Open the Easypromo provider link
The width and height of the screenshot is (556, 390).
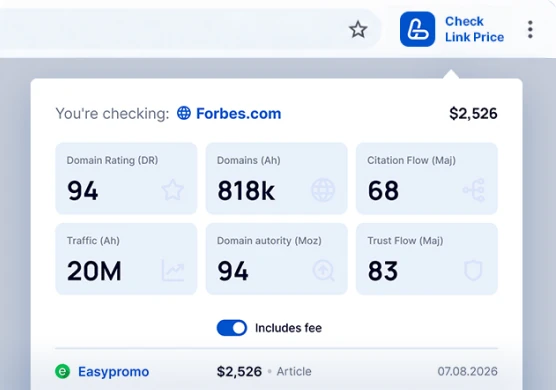pos(113,372)
